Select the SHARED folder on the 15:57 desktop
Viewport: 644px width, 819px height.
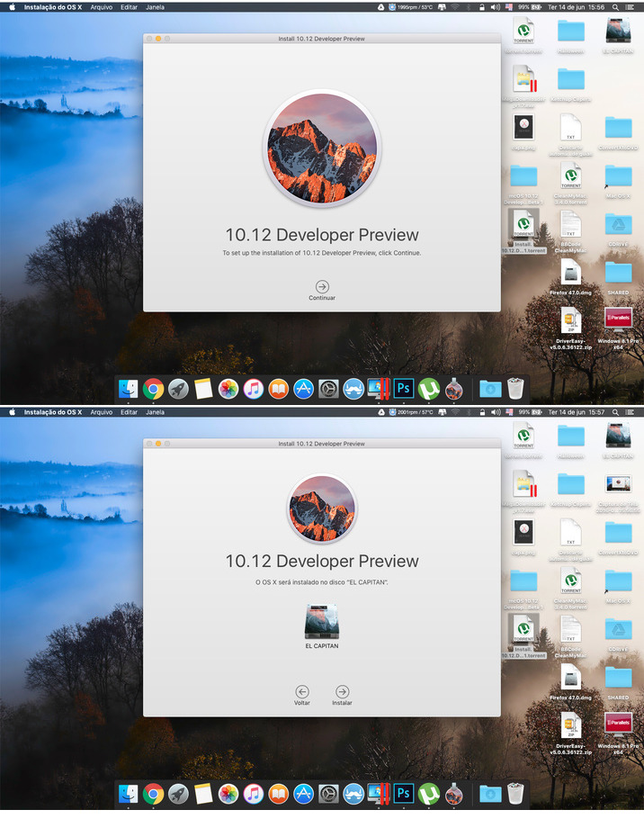619,678
